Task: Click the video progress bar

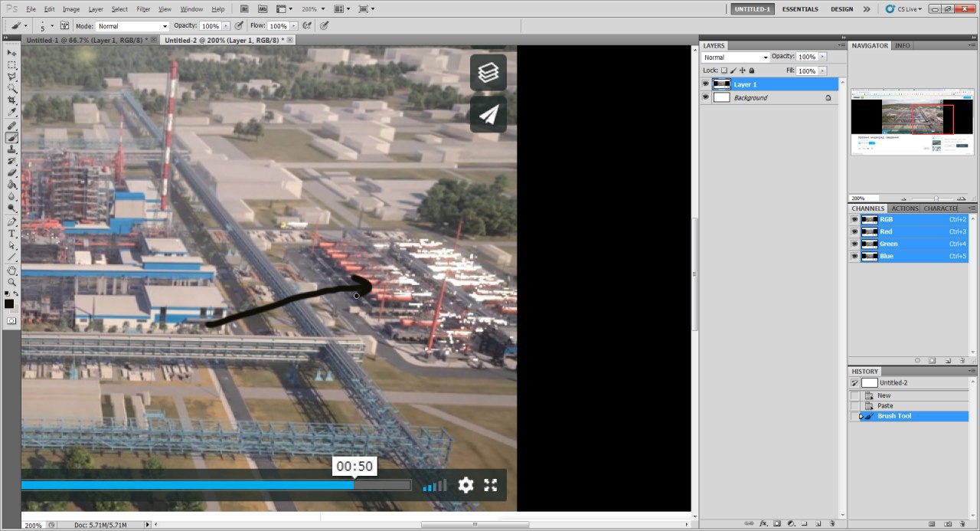Action: [216, 485]
